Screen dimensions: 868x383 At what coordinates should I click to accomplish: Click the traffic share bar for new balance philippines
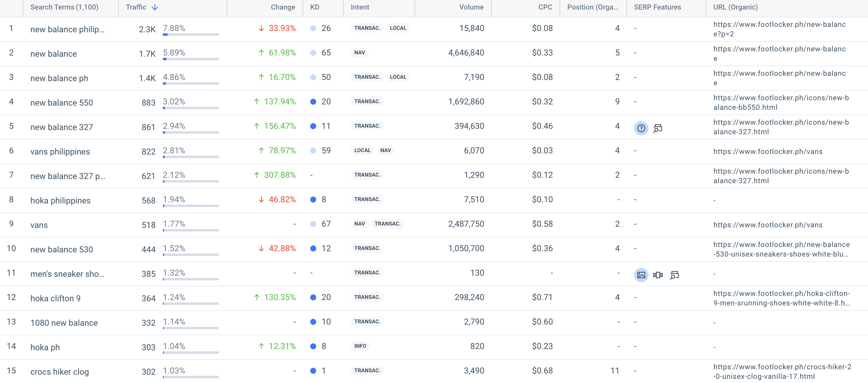coord(191,35)
